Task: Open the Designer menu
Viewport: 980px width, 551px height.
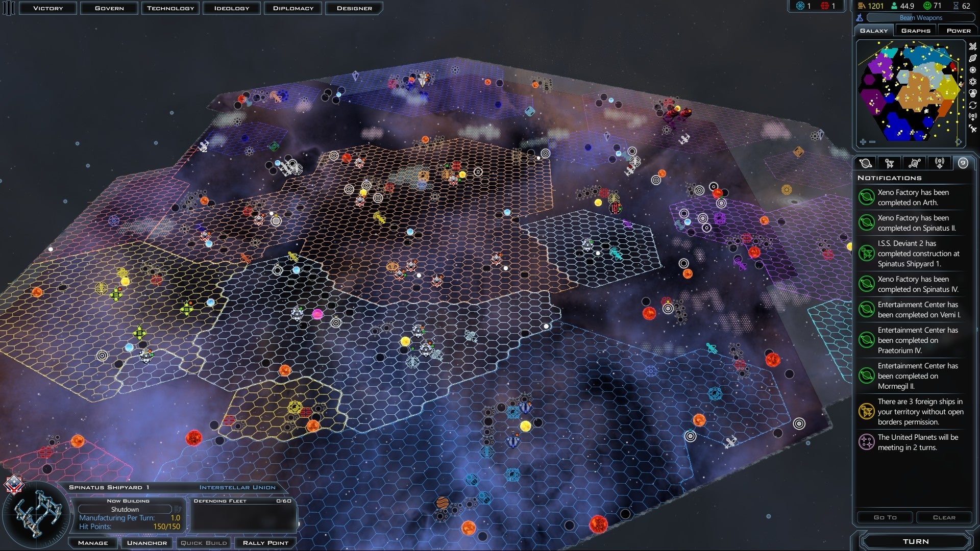Action: click(354, 8)
